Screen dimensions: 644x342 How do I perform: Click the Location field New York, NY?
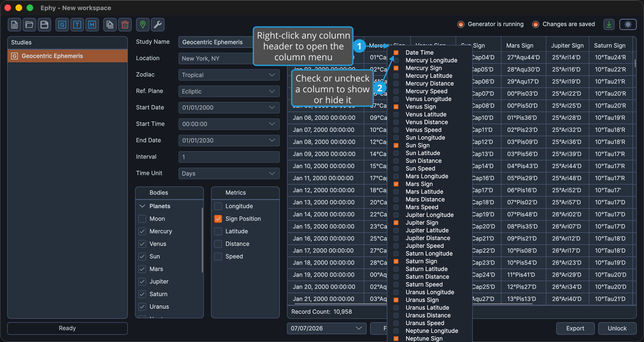point(216,58)
